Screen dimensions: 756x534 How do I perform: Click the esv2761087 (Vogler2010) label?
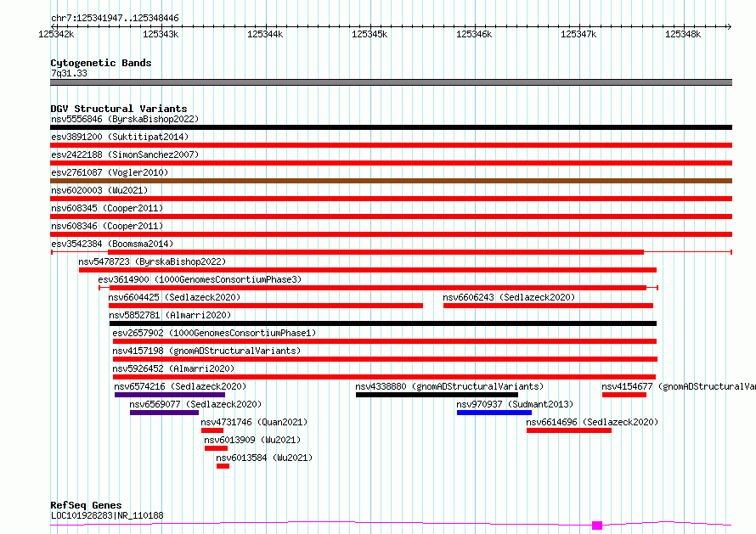click(x=110, y=172)
